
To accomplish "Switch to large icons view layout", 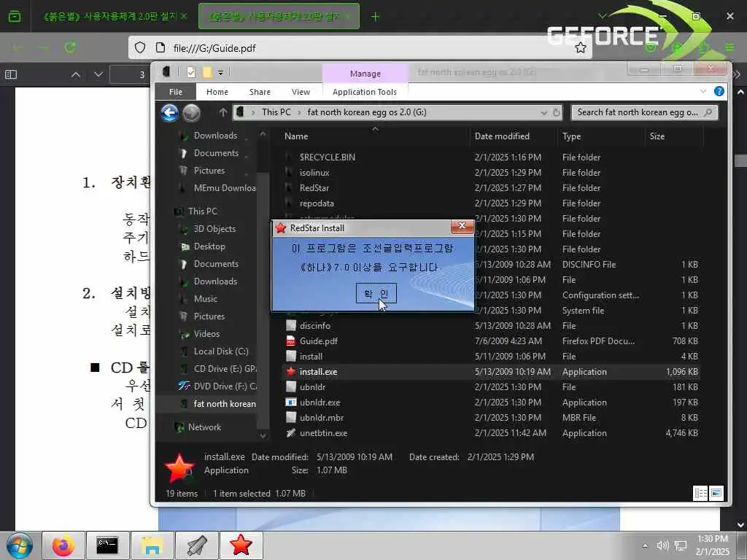I will coord(716,494).
